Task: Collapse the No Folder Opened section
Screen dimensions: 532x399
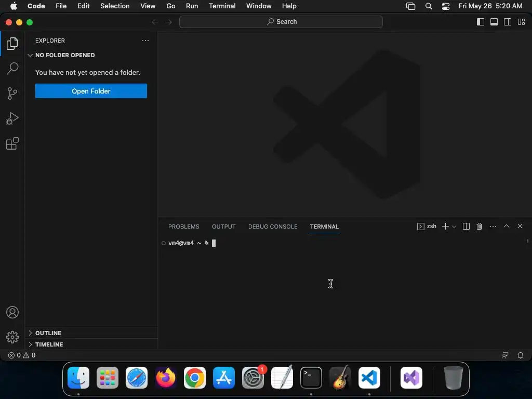Action: pos(91,55)
